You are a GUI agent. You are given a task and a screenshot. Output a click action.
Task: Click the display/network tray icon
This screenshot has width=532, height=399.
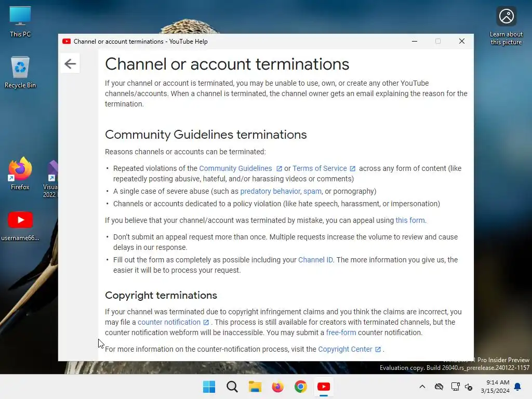point(455,387)
